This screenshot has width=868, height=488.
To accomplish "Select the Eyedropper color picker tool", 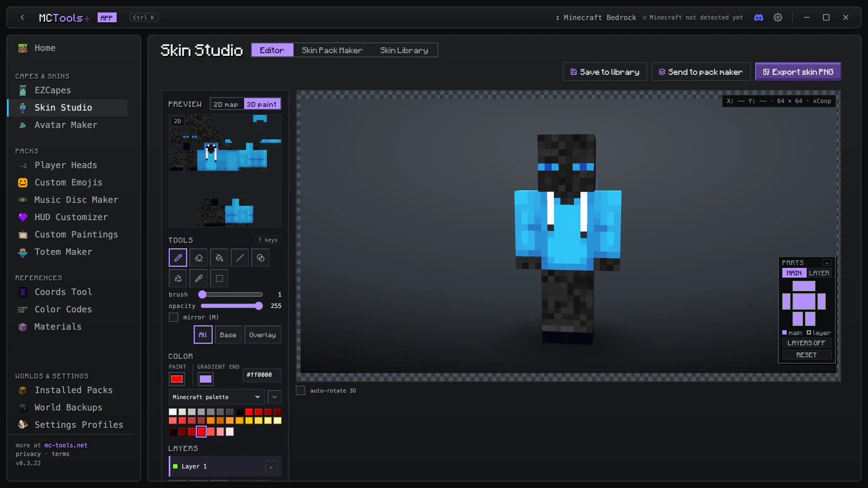I will 199,278.
